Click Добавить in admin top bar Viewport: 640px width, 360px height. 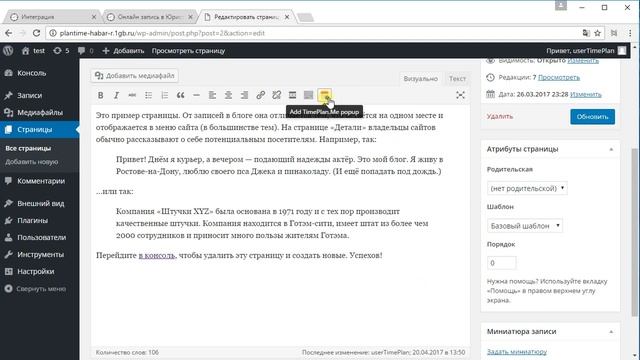[x=123, y=51]
